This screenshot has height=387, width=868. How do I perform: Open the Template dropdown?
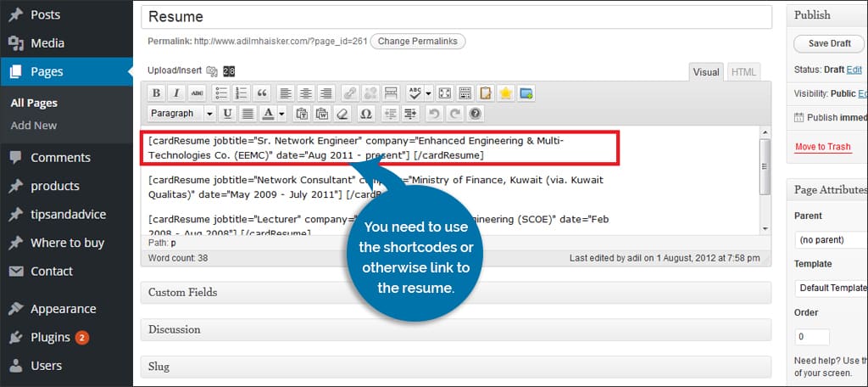[831, 288]
